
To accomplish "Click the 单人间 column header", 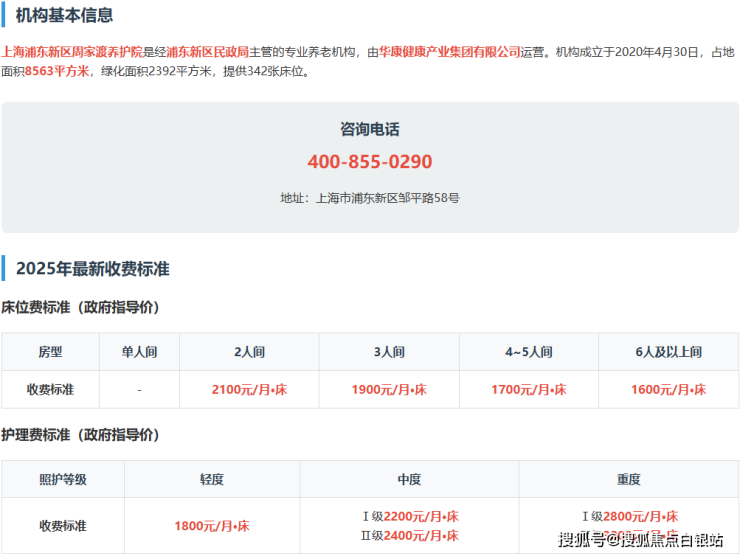I will tap(139, 352).
